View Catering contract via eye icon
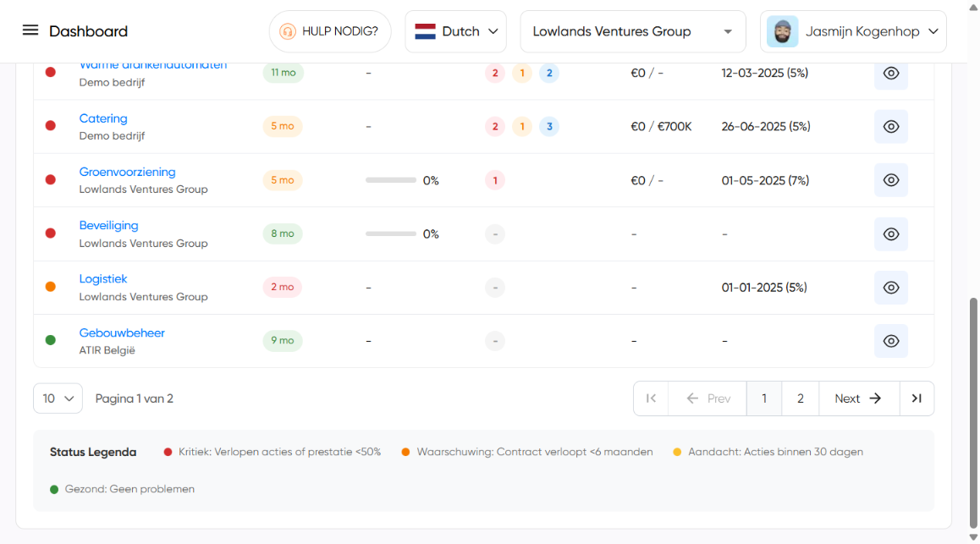 pyautogui.click(x=890, y=127)
